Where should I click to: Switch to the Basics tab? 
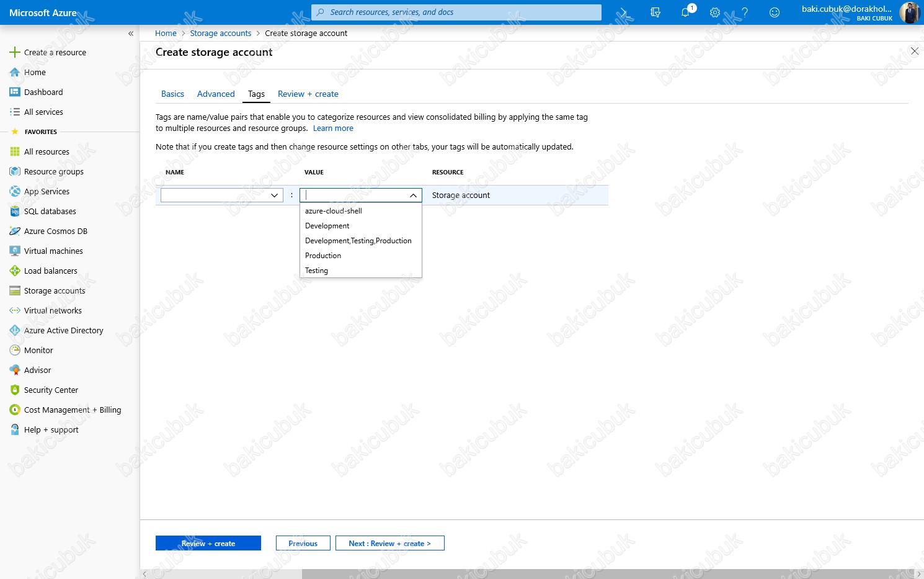pos(172,94)
